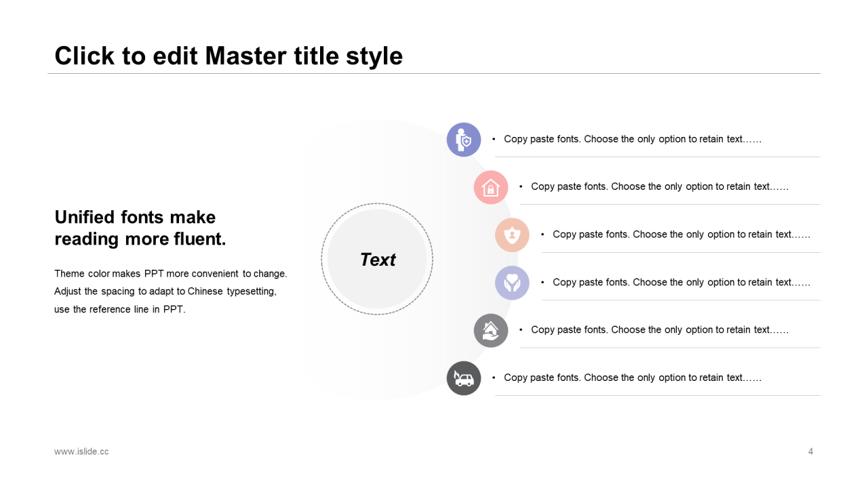Click the central Text circle
Viewport: 868px width, 488px height.
377,259
